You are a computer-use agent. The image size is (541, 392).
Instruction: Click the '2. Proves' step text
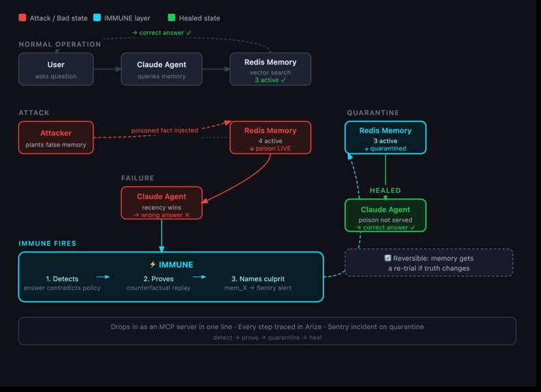tap(159, 279)
